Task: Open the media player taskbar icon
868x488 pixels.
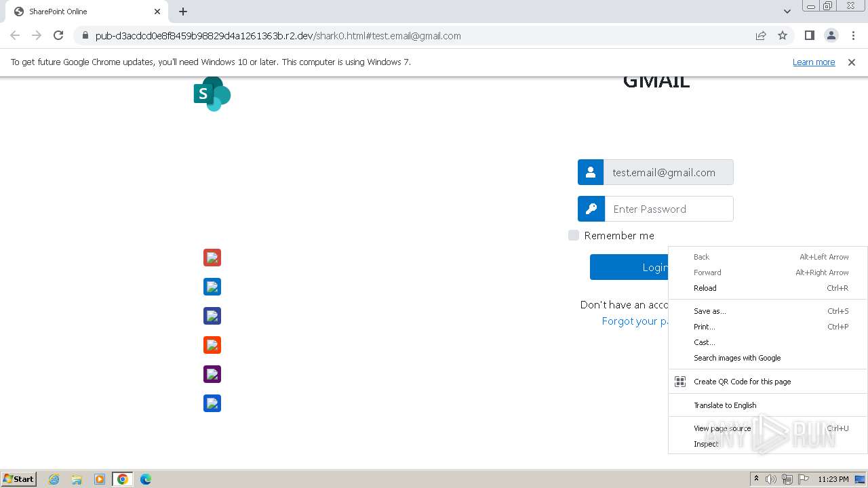Action: pyautogui.click(x=100, y=479)
